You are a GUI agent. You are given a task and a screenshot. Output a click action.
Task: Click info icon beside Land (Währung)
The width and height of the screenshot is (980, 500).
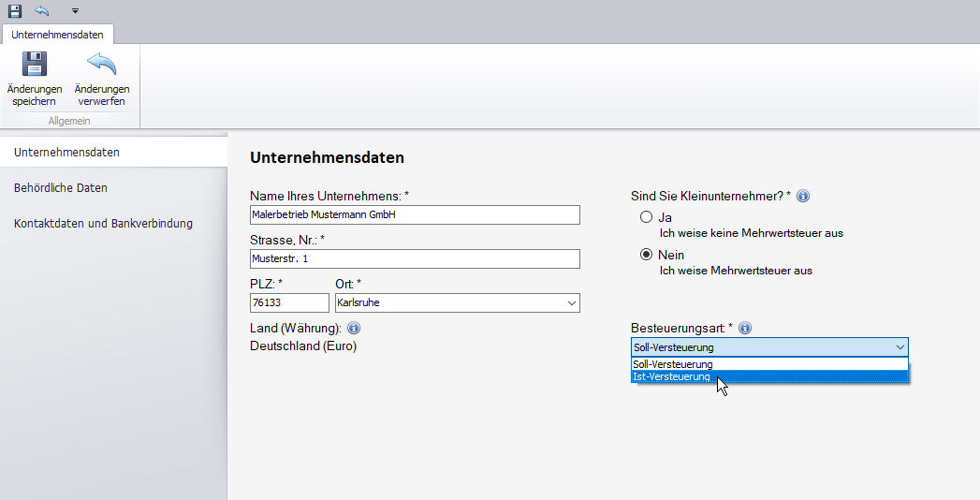tap(354, 329)
